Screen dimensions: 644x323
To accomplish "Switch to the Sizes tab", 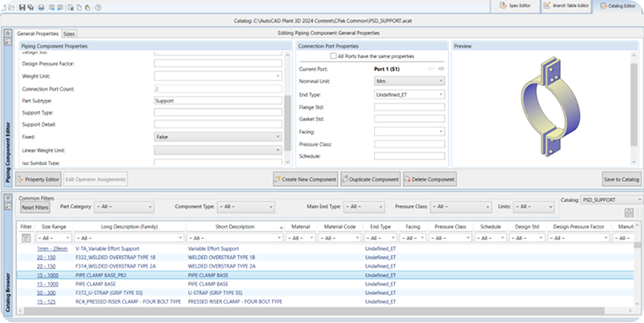I will pyautogui.click(x=70, y=34).
